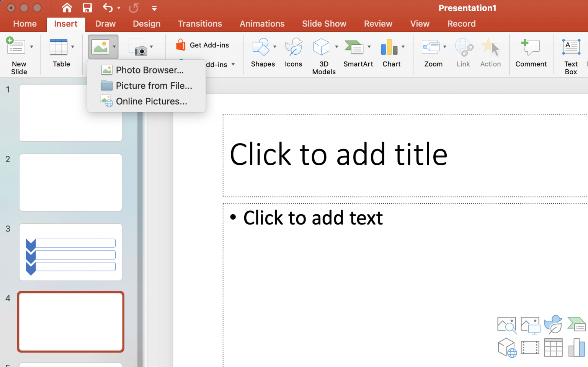This screenshot has height=367, width=588.
Task: Expand the New Slide dropdown arrow
Action: [32, 46]
